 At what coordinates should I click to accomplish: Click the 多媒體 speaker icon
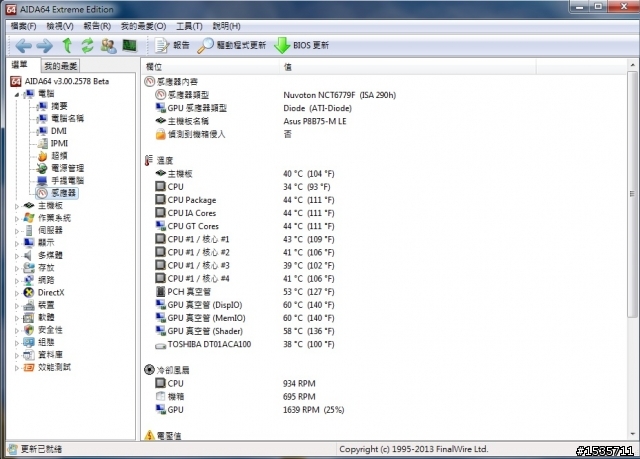(x=29, y=255)
